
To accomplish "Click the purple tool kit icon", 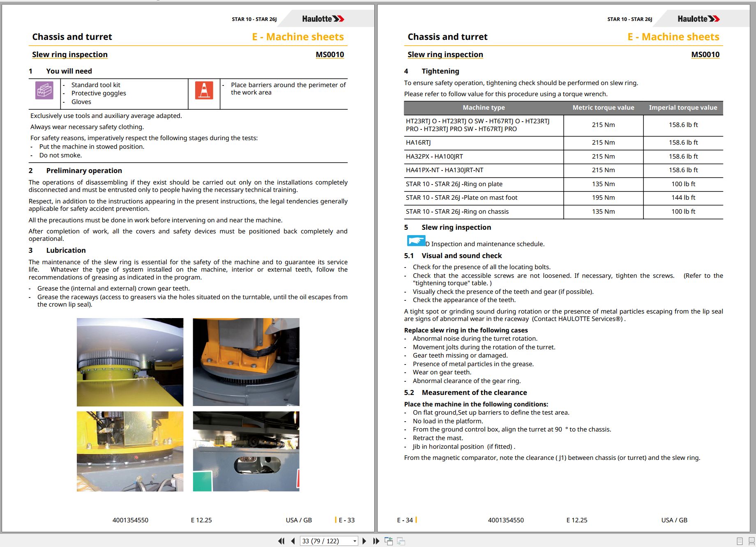I will pos(44,90).
